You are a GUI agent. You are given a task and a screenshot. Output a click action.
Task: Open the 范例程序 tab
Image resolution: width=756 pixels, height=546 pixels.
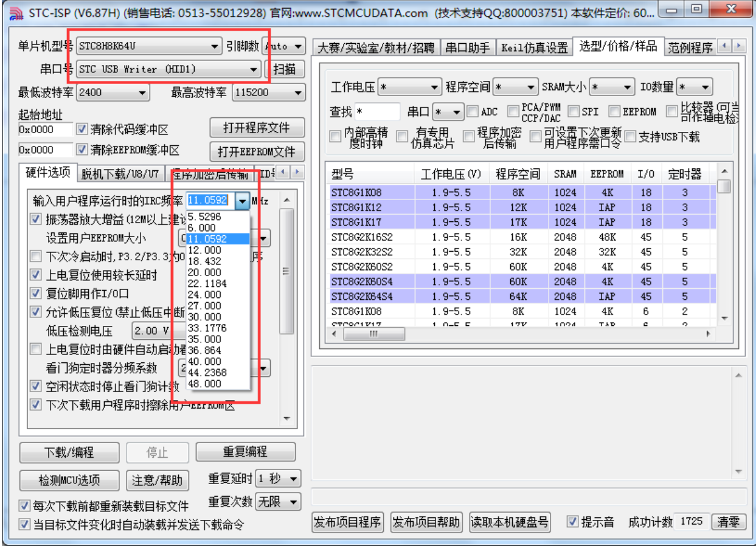pos(690,48)
